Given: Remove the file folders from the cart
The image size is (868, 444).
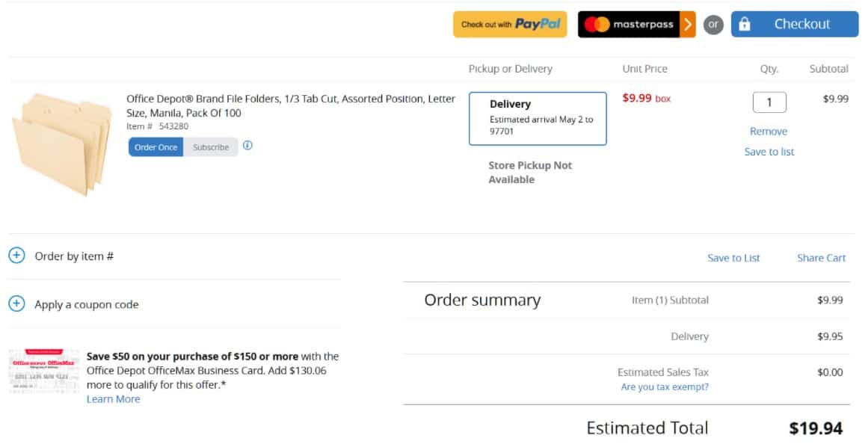Looking at the screenshot, I should [x=769, y=131].
